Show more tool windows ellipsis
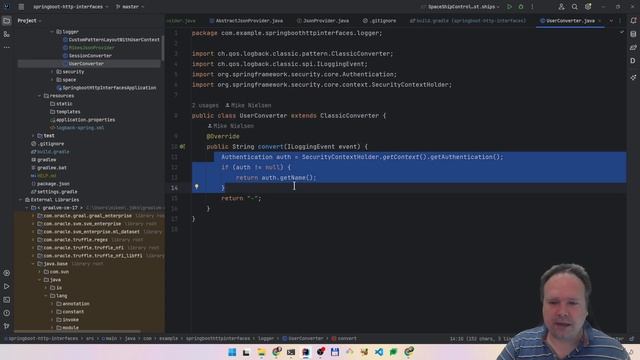 click(7, 47)
